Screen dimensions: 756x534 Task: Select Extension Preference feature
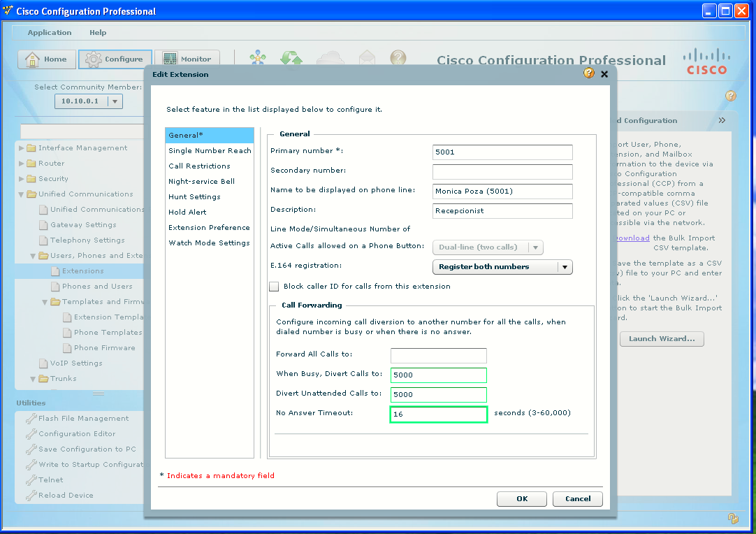tap(209, 228)
